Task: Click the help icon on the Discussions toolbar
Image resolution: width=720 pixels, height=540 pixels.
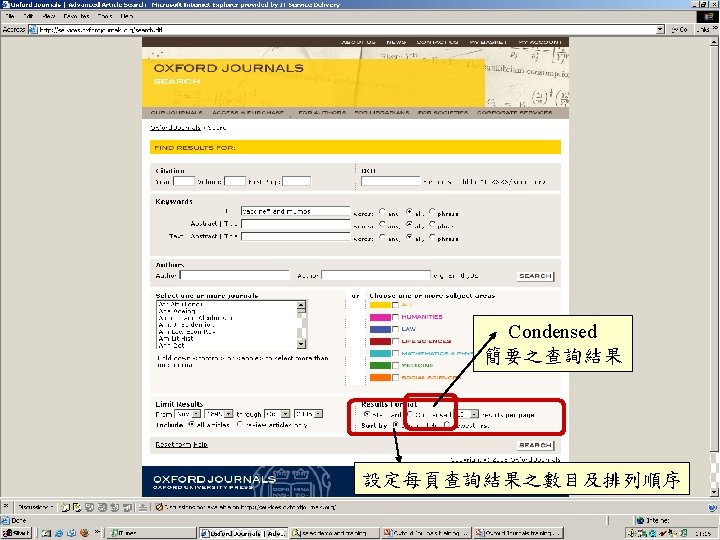Action: [712, 507]
